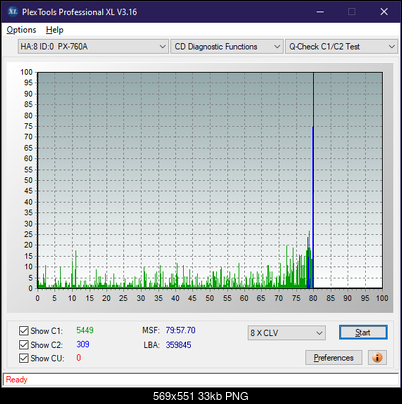402x404 pixels.
Task: Click the PlexTools XL title bar icon
Action: [13, 12]
